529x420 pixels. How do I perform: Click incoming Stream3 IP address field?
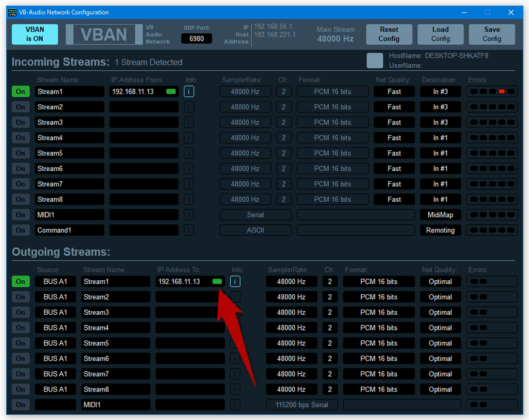144,122
